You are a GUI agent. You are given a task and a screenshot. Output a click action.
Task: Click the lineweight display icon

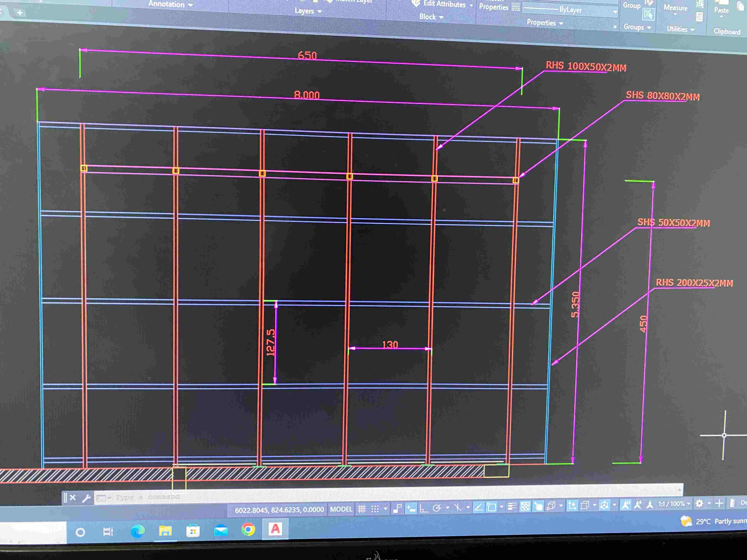512,506
